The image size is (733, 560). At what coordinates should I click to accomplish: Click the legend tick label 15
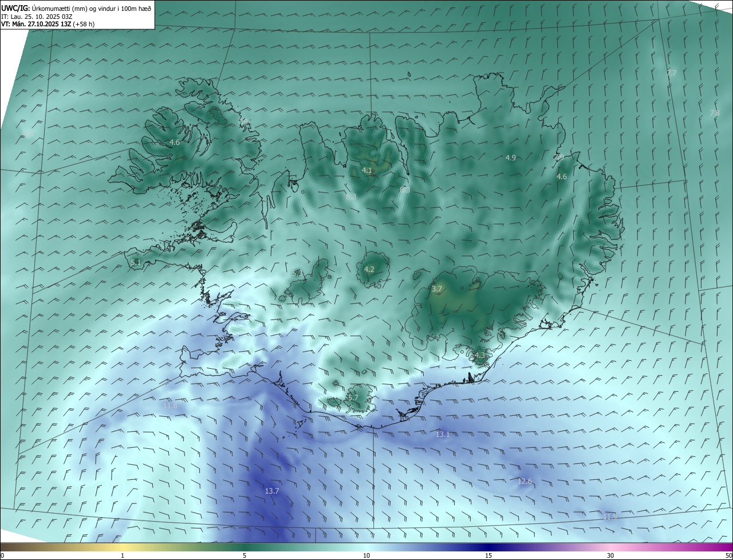[x=488, y=555]
